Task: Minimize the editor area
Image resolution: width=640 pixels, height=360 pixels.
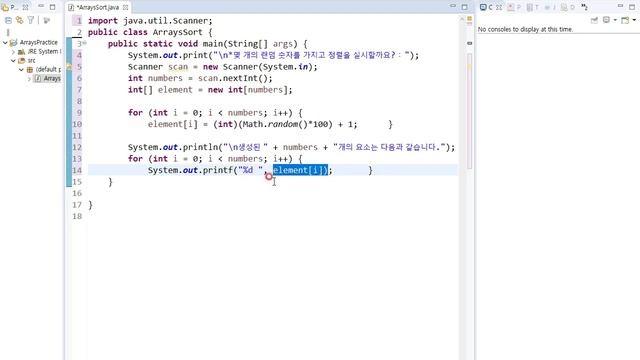Action: [x=453, y=7]
